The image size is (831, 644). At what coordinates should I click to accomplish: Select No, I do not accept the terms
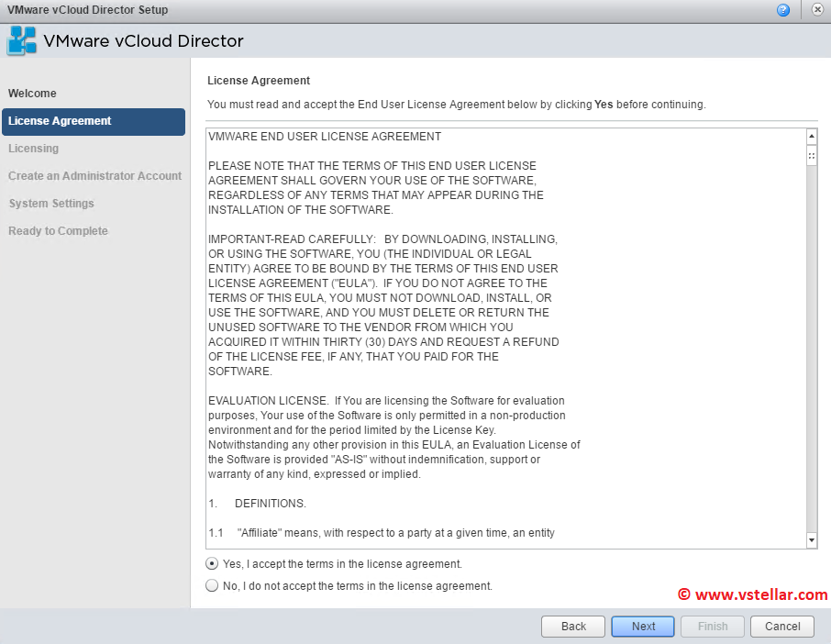pos(212,585)
